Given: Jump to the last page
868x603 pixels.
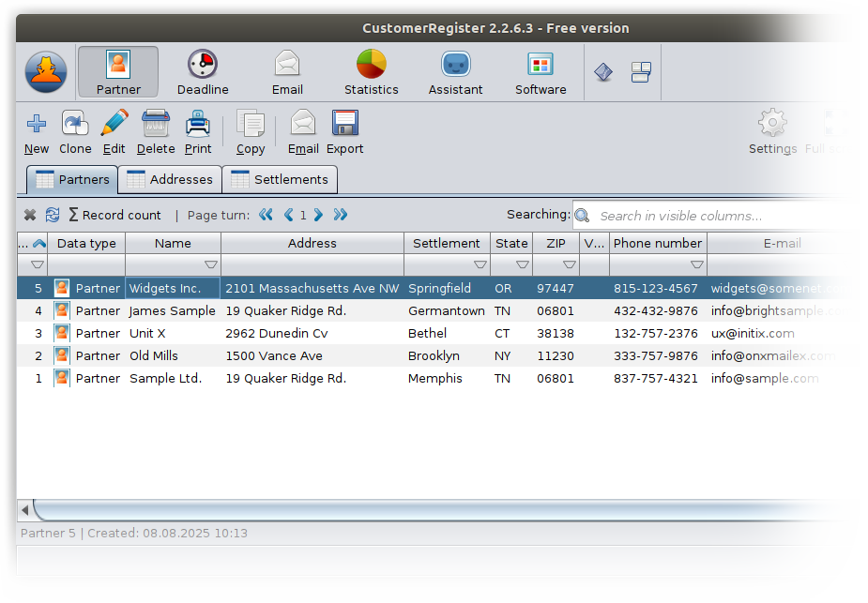Looking at the screenshot, I should (x=341, y=215).
